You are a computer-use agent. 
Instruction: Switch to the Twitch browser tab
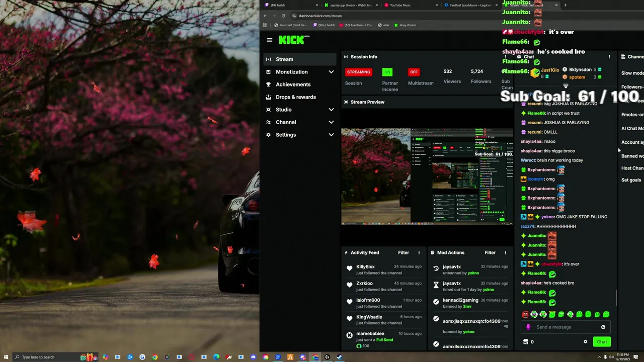(291, 5)
